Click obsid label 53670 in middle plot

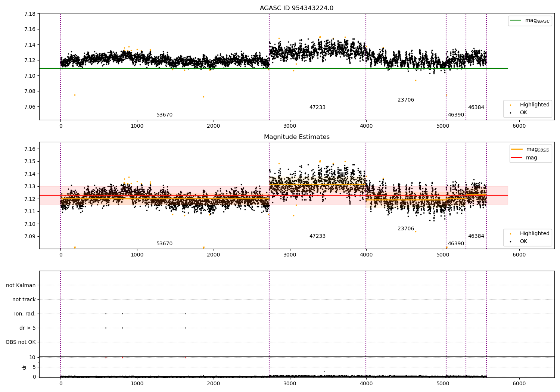164,244
